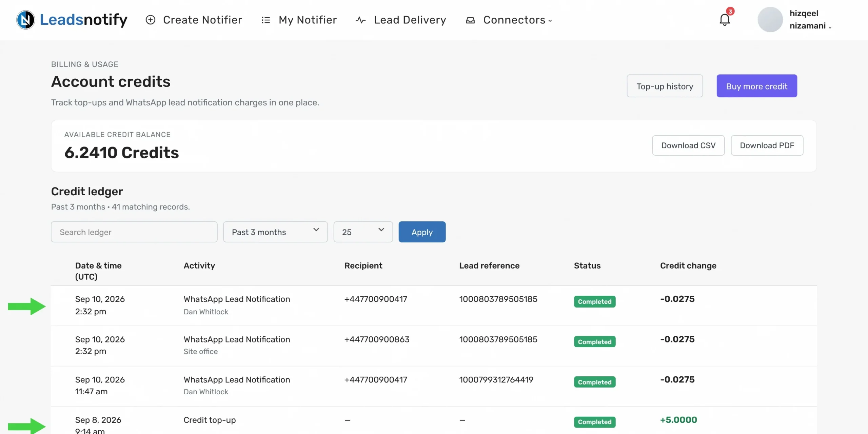868x434 pixels.
Task: Focus the Search ledger field
Action: coord(134,232)
